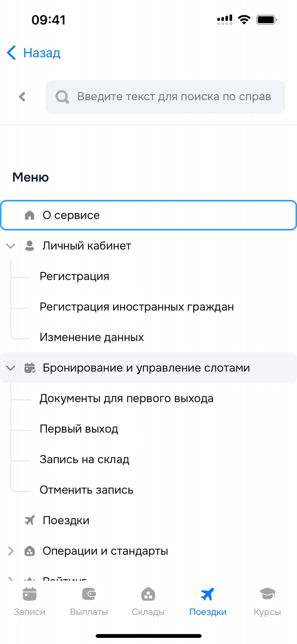Select Документы для первого выхода

pyautogui.click(x=126, y=398)
